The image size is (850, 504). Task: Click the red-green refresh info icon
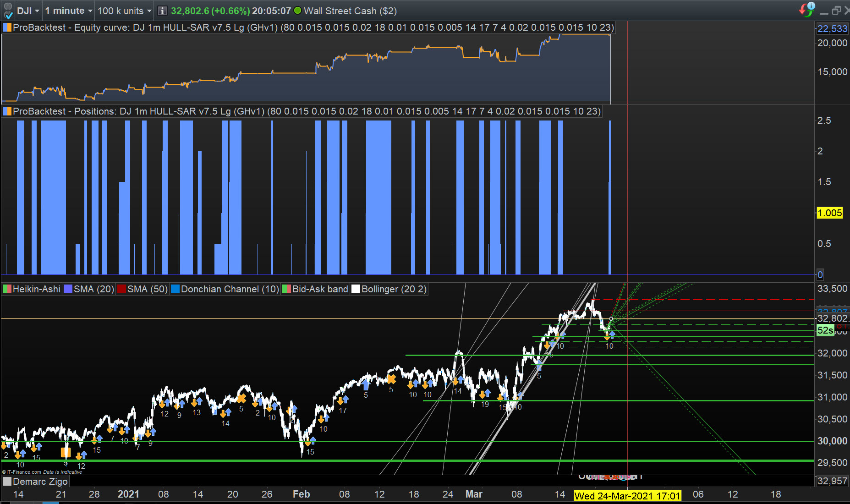(807, 9)
